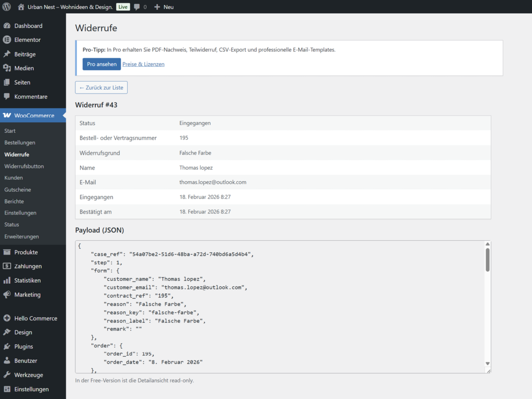Open the comments bubble icon in admin bar

137,7
